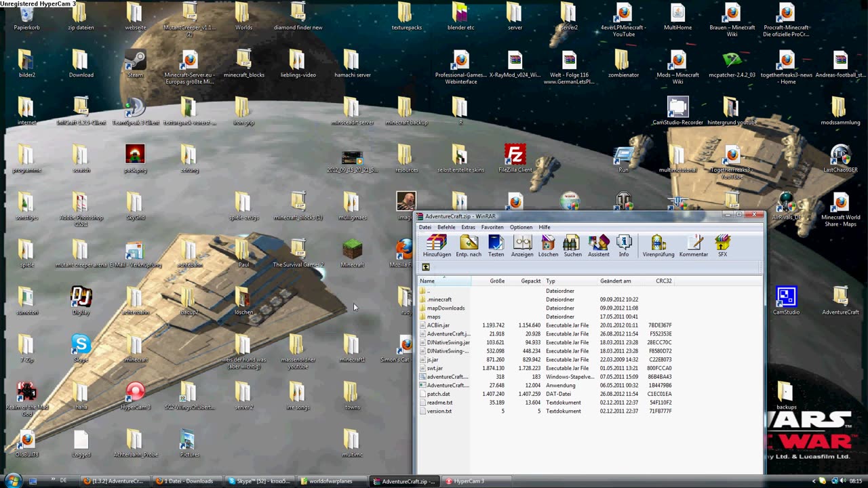
Task: Select swt.jar file row
Action: coord(546,368)
